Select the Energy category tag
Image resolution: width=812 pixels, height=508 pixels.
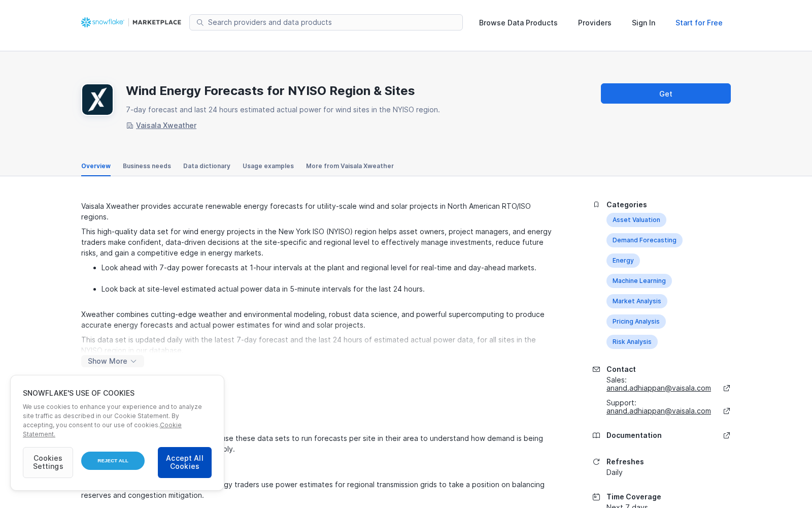click(x=623, y=261)
